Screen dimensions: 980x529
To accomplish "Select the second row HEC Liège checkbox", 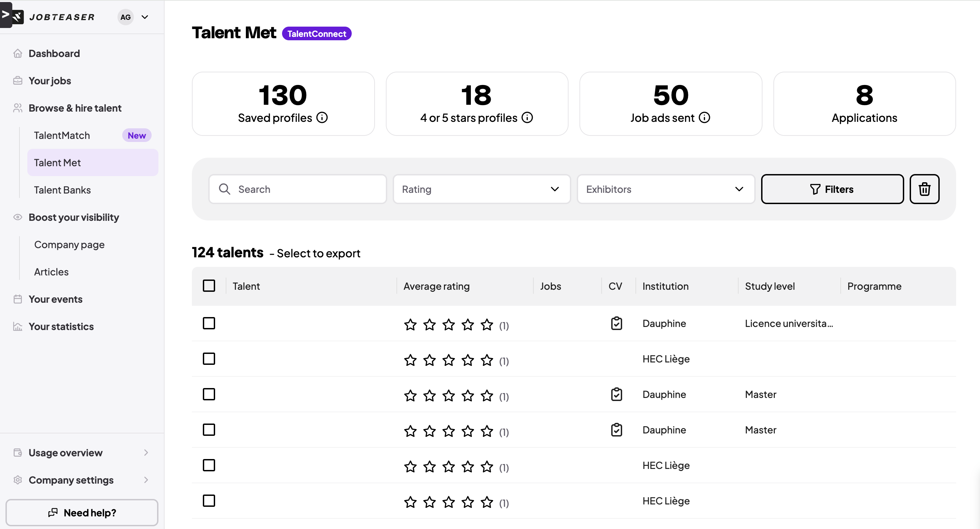I will (x=209, y=359).
